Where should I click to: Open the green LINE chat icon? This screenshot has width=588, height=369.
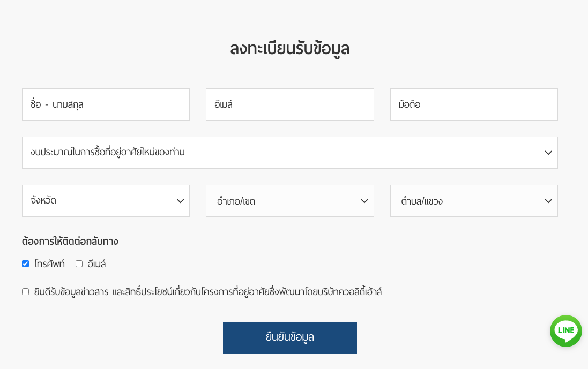point(565,330)
